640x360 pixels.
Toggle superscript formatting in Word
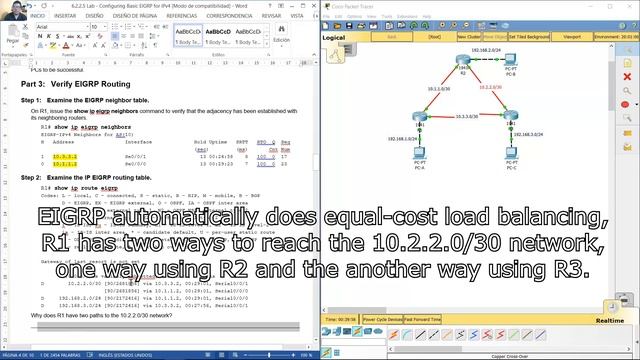click(x=87, y=36)
